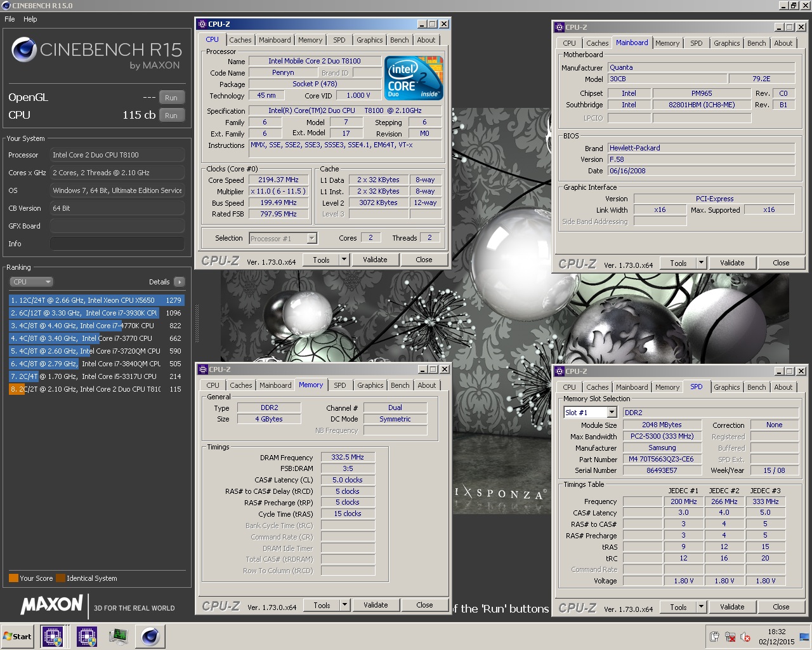Select ranking row 2C/4T Core i5-3317U
812x650 pixels.
[x=96, y=376]
